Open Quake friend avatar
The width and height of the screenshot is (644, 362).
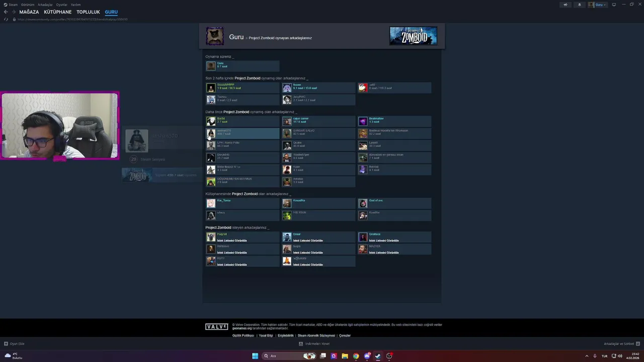(287, 145)
